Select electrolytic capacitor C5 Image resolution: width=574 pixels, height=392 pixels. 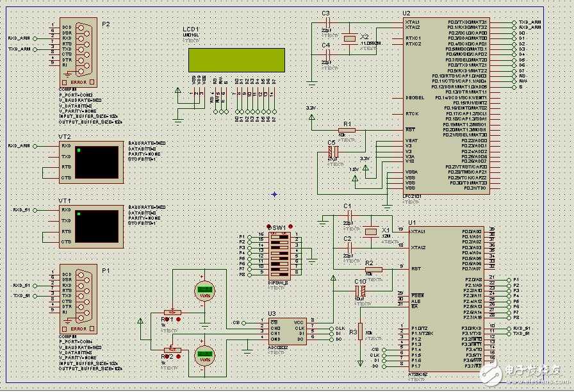(x=332, y=152)
